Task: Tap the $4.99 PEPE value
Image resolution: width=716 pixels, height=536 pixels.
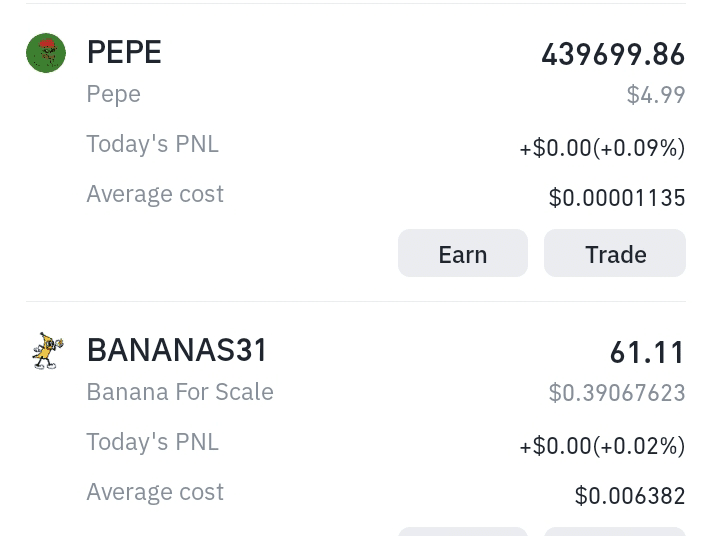Action: point(656,95)
